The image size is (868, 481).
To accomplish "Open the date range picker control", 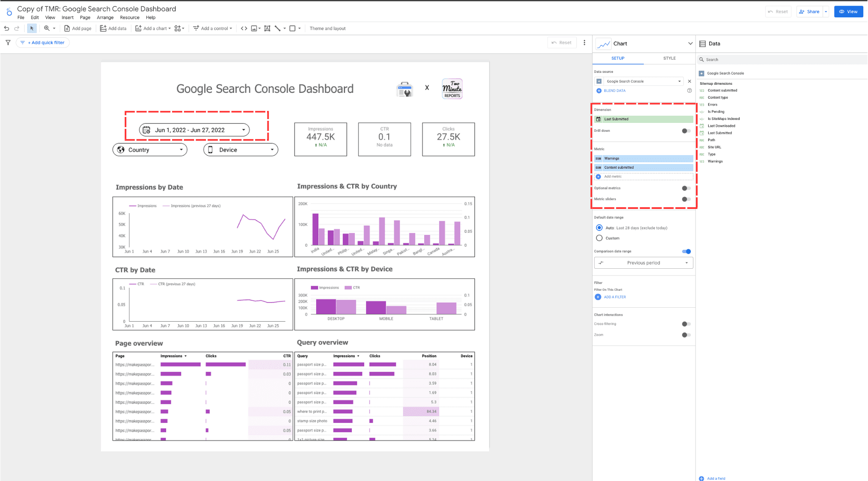I will pos(194,130).
